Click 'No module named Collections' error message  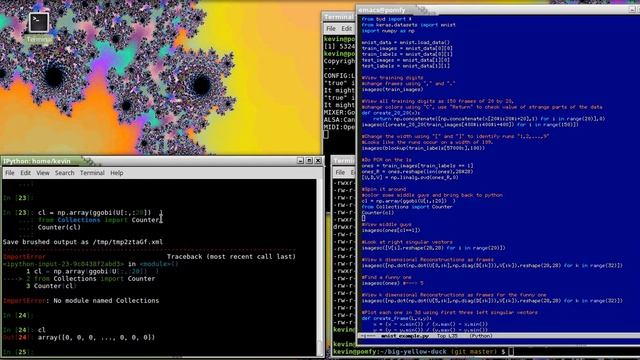[x=106, y=300]
